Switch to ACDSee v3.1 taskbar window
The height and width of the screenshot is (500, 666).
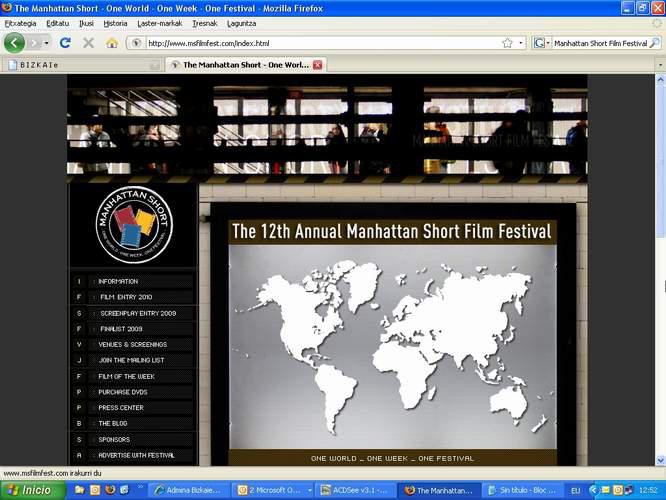pyautogui.click(x=356, y=490)
